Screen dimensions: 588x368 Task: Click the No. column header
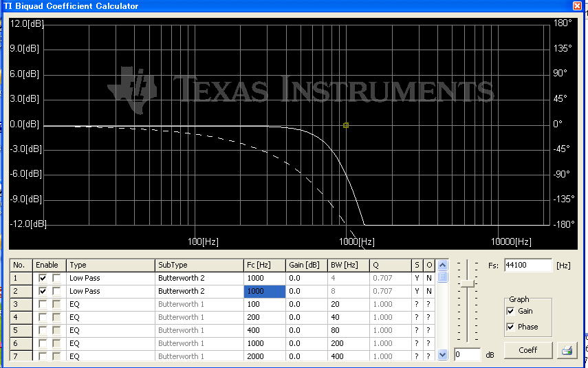tap(21, 266)
